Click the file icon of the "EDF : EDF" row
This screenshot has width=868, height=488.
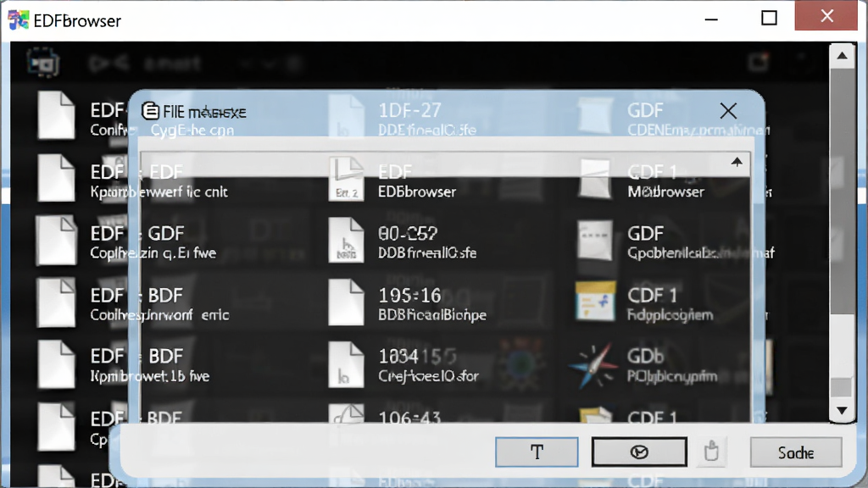tap(56, 178)
